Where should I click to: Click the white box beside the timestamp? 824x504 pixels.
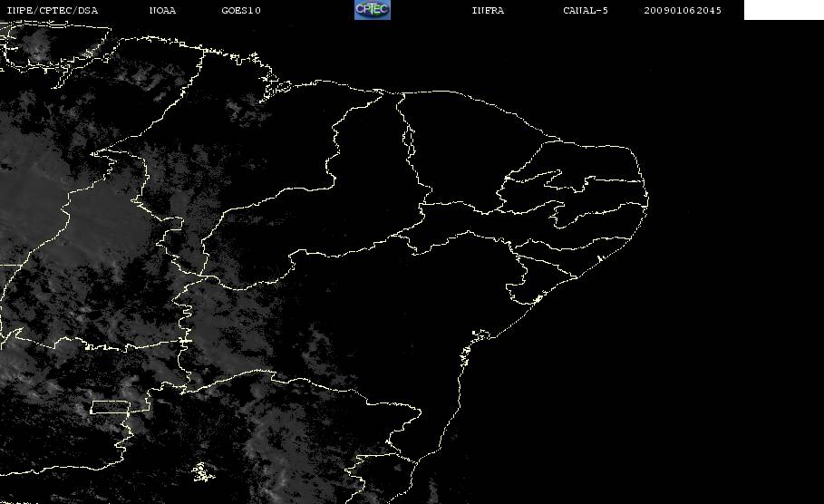pyautogui.click(x=784, y=10)
